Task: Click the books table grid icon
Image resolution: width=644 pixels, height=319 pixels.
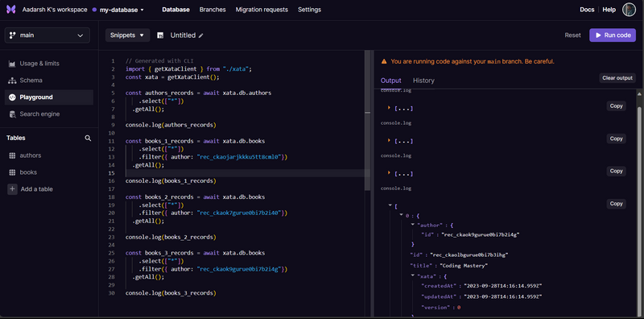Action: tap(12, 172)
